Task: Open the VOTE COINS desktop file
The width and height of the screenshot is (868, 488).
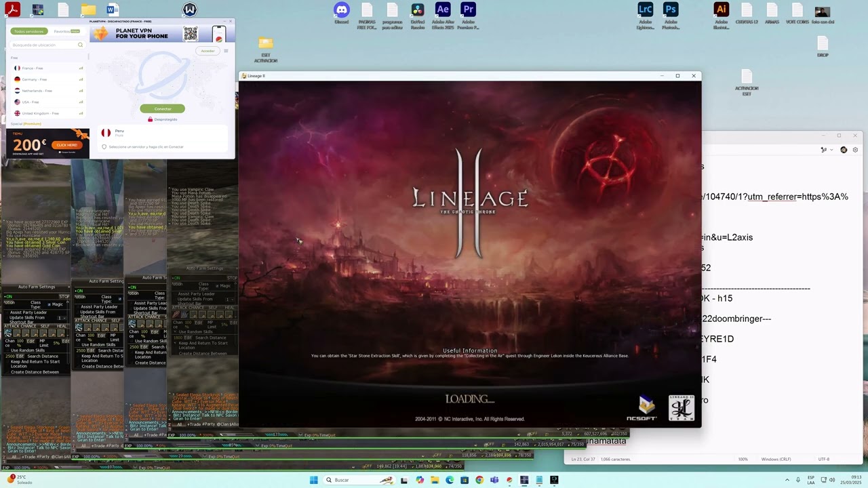Action: tap(797, 14)
